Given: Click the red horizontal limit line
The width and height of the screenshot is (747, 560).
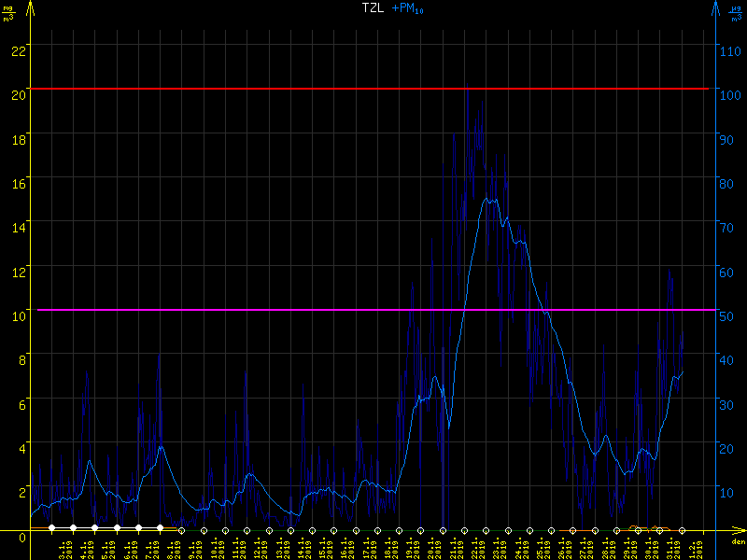Looking at the screenshot, I should click(x=280, y=89).
